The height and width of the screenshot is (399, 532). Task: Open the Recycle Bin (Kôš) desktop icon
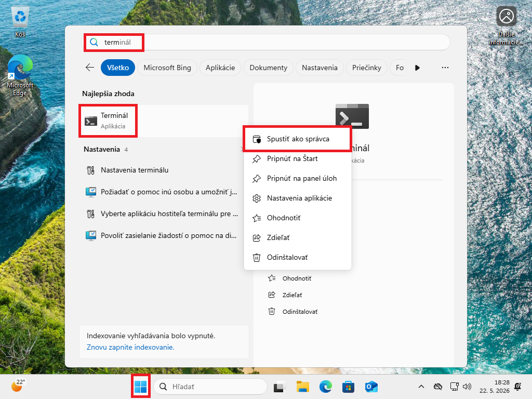point(20,21)
